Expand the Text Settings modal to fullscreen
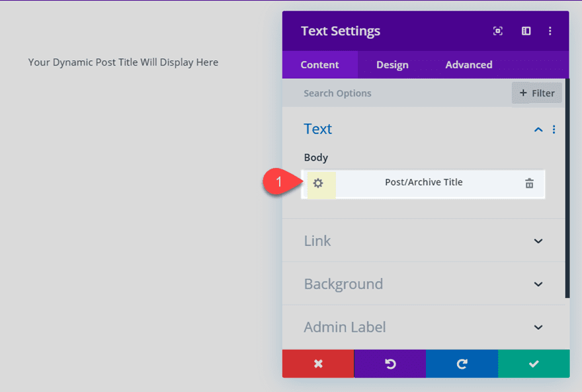 (497, 30)
